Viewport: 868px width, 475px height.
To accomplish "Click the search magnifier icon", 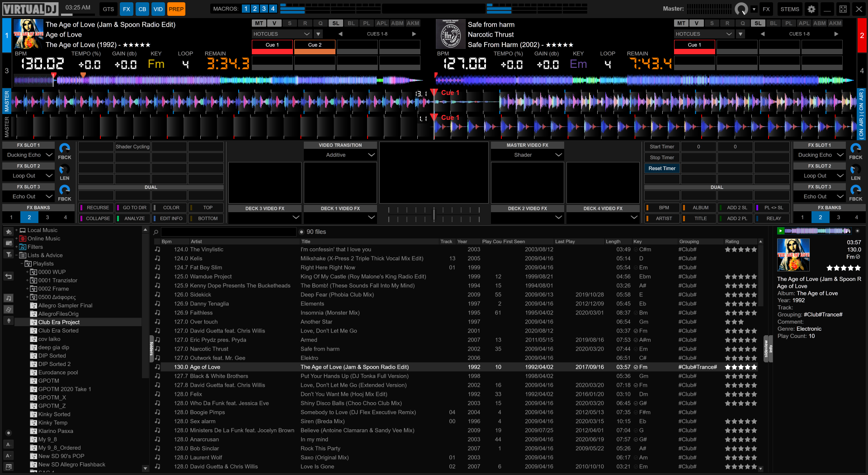I will pos(156,232).
